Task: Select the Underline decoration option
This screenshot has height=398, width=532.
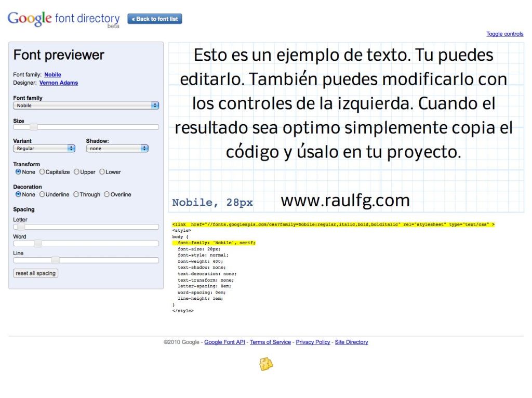Action: click(x=42, y=194)
